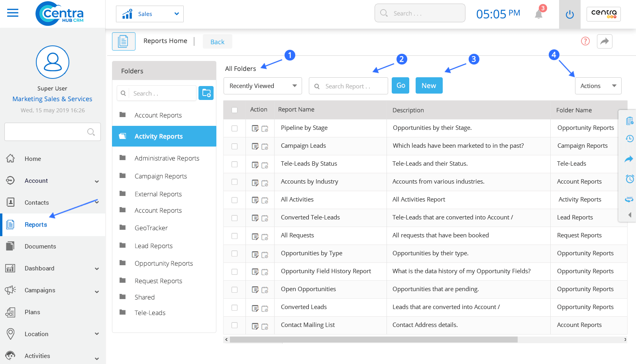
Task: Click the add new folder icon
Action: 206,93
